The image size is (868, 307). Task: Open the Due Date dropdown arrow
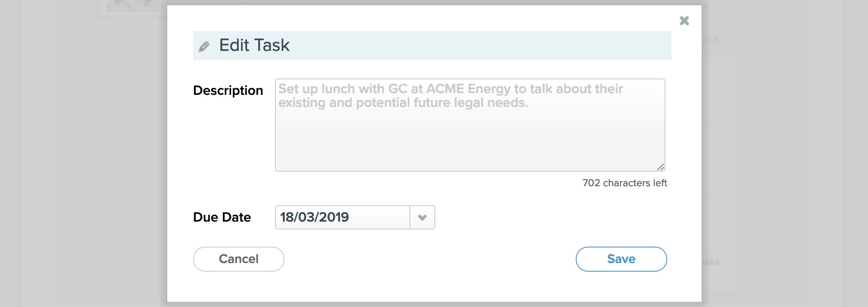coord(422,217)
